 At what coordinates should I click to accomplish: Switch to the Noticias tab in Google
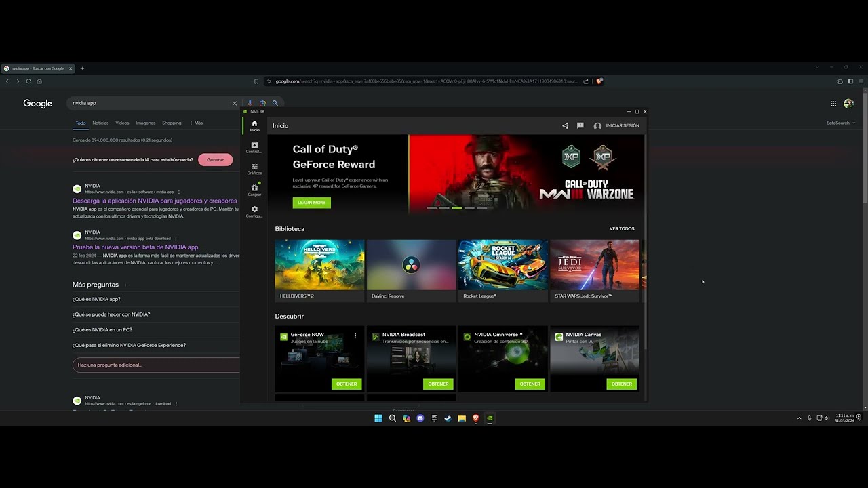(100, 123)
